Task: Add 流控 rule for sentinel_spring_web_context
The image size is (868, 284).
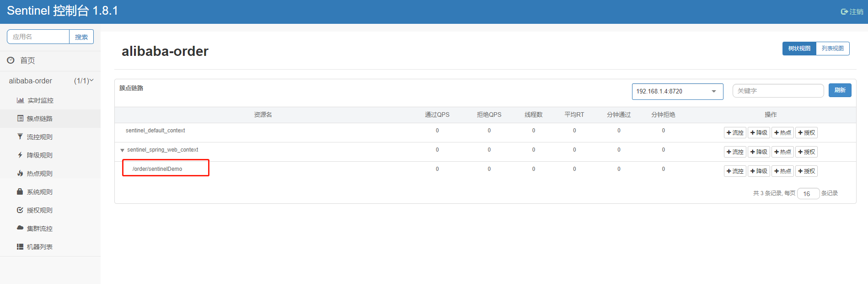Action: (735, 152)
